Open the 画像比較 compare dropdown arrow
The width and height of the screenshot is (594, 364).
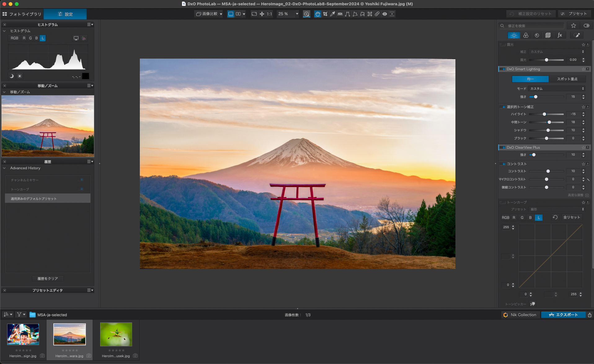pyautogui.click(x=220, y=14)
